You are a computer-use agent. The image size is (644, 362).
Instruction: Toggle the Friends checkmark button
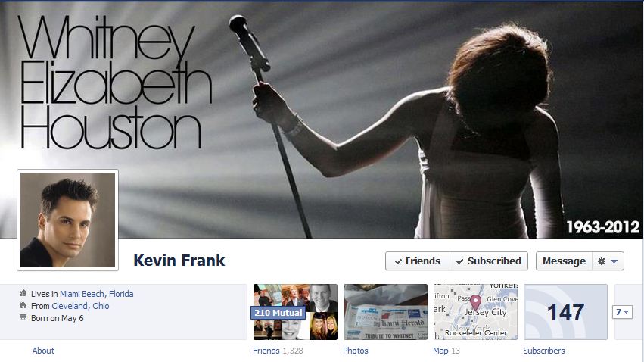[418, 261]
